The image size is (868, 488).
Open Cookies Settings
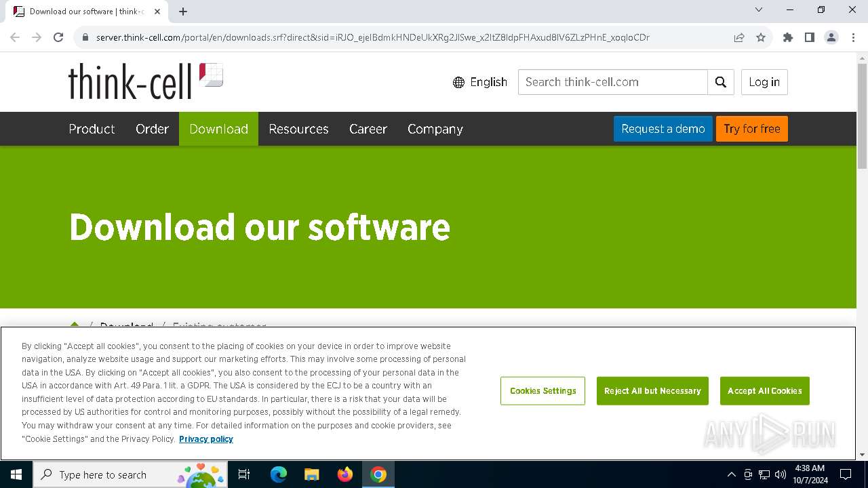point(542,391)
